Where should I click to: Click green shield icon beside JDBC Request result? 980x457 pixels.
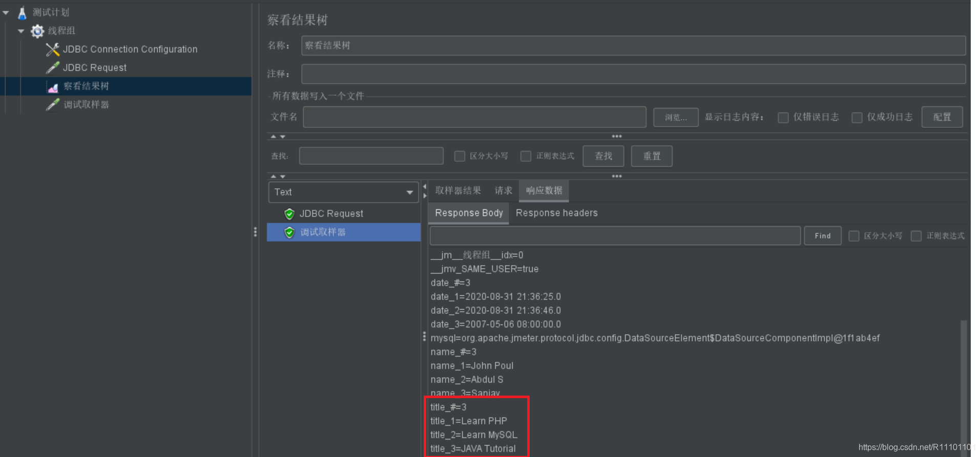289,213
